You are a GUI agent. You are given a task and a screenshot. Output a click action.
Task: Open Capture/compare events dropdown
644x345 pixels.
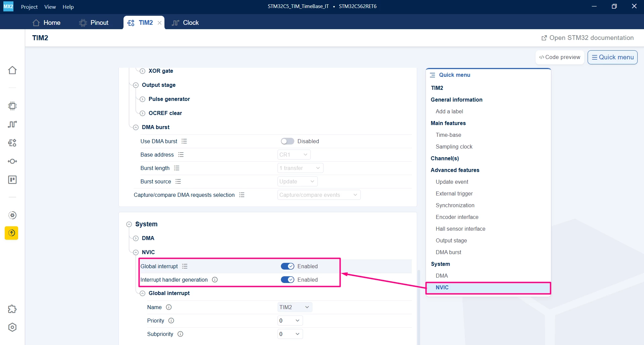click(x=319, y=195)
